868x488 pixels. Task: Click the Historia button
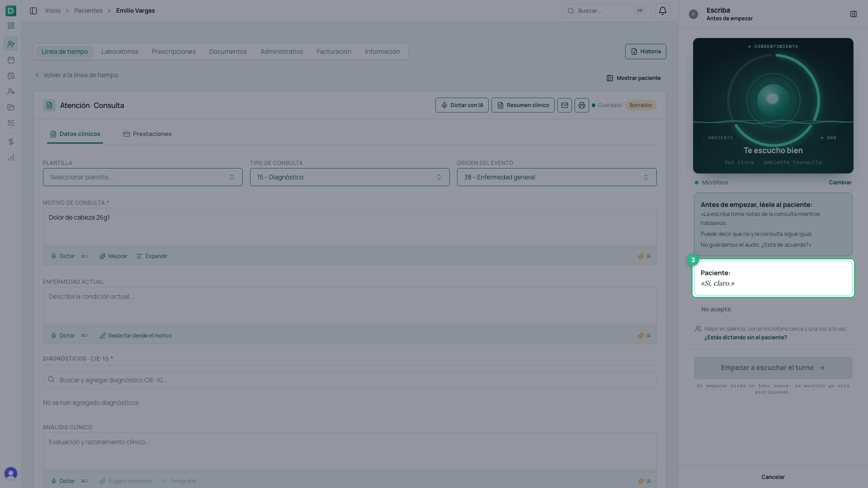[x=646, y=52]
